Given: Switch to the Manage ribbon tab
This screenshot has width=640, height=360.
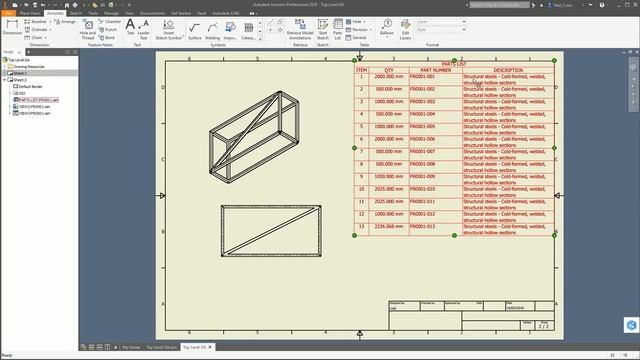Looking at the screenshot, I should coord(111,13).
